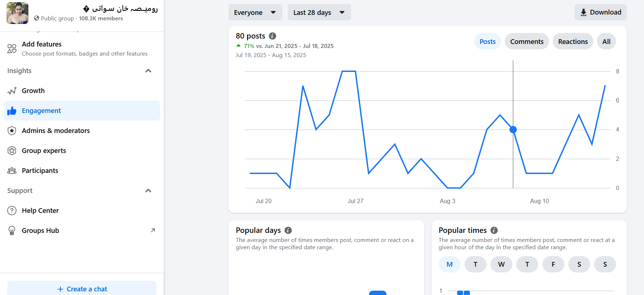Open Help Center link
The height and width of the screenshot is (295, 644).
[x=82, y=210]
